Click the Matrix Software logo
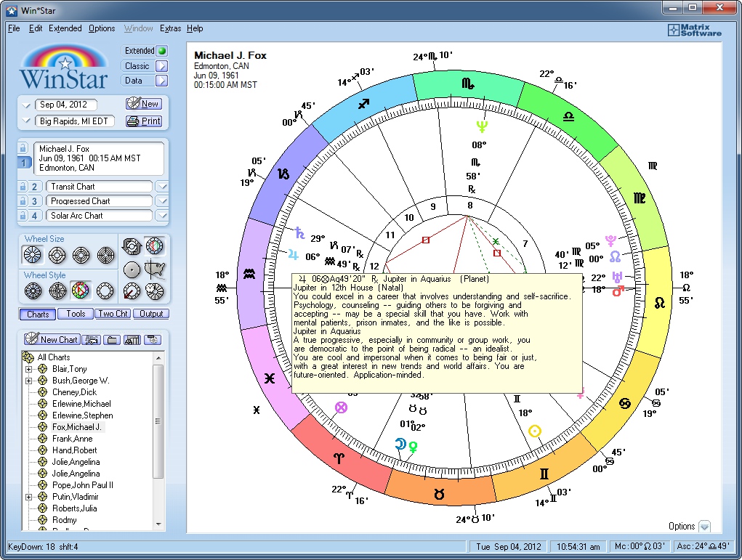This screenshot has width=742, height=560. click(x=694, y=31)
